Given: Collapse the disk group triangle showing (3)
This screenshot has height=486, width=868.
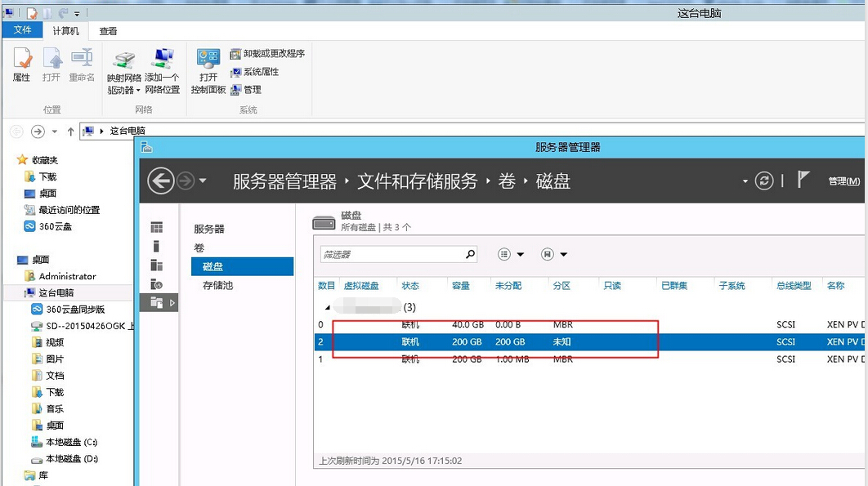Looking at the screenshot, I should click(329, 308).
